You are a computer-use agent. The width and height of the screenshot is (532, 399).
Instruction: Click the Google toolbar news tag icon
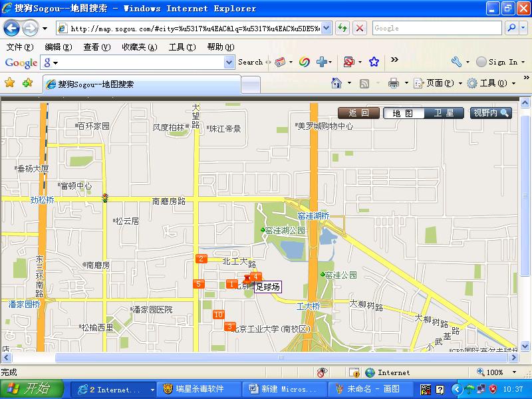280,62
